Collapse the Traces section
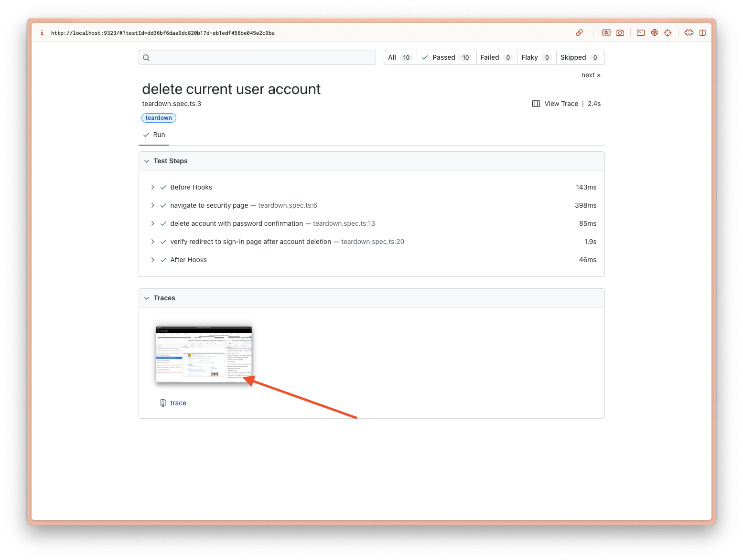743x560 pixels. click(147, 298)
